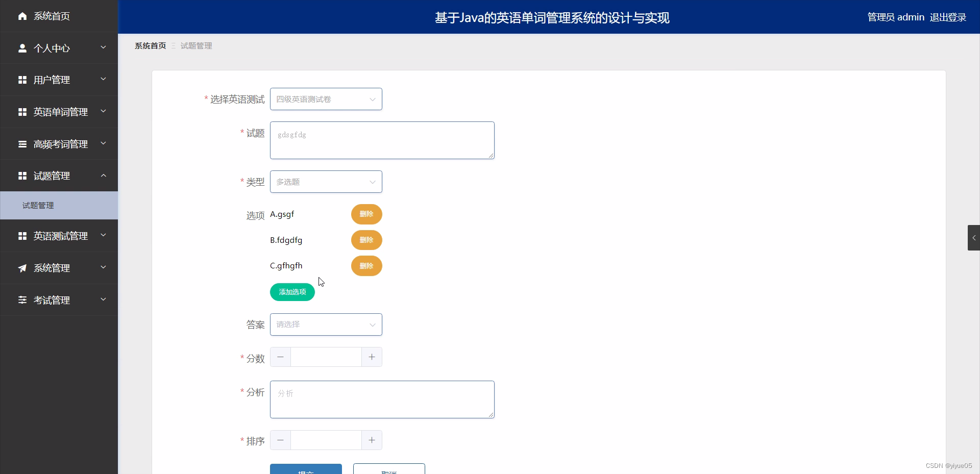Click the grid icon next to 用户管理
The height and width of the screenshot is (474, 980).
21,80
